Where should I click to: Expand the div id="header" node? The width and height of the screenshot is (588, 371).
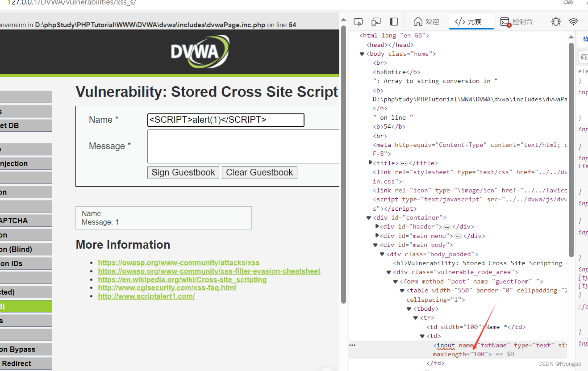(377, 227)
